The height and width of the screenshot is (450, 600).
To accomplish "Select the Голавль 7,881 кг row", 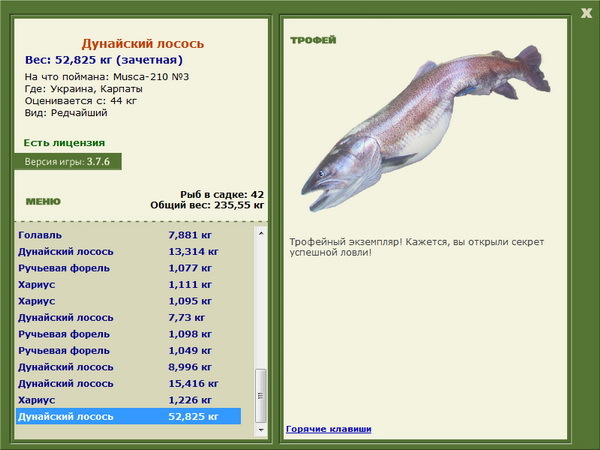I will (x=129, y=235).
